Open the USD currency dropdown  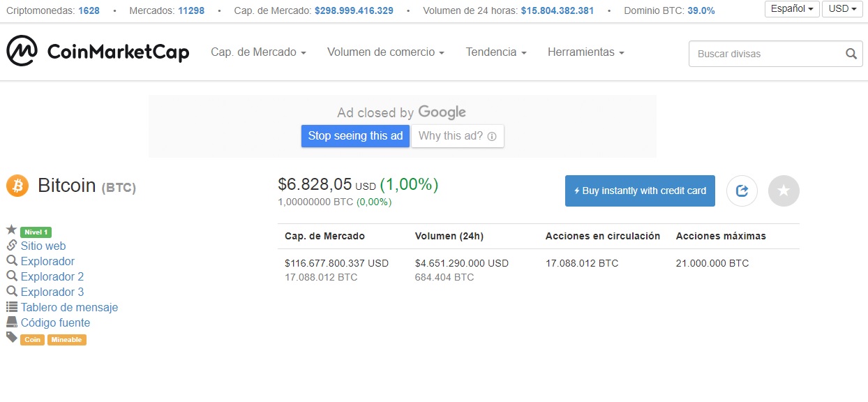pyautogui.click(x=842, y=9)
